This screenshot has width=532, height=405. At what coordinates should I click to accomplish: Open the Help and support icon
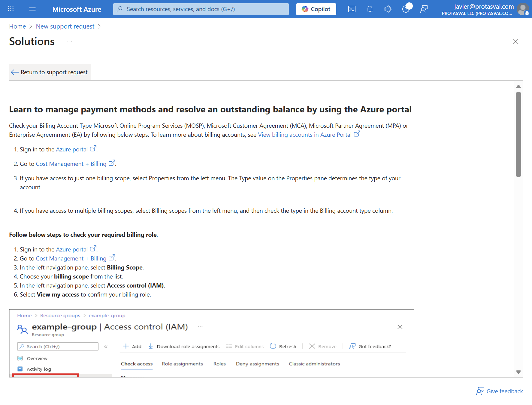point(406,9)
